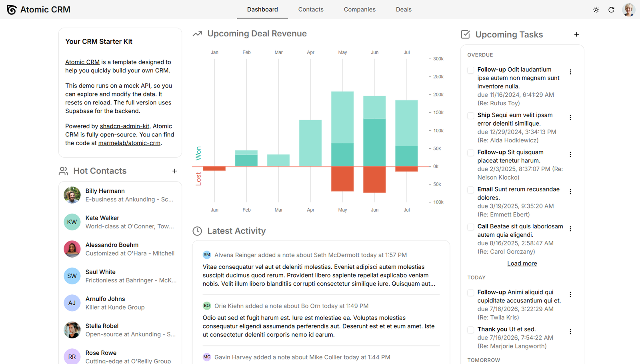Viewport: 640px width, 364px height.
Task: Open the Contacts tab
Action: (311, 10)
